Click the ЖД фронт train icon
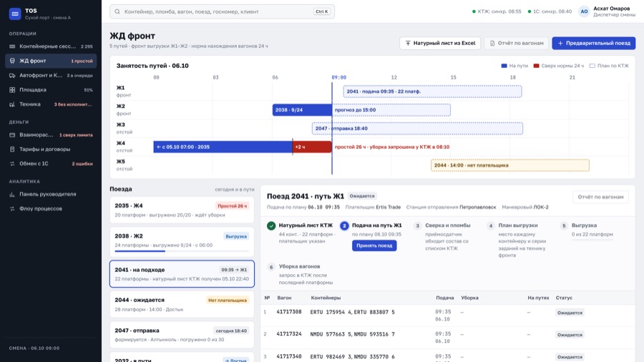The image size is (644, 362). [12, 61]
